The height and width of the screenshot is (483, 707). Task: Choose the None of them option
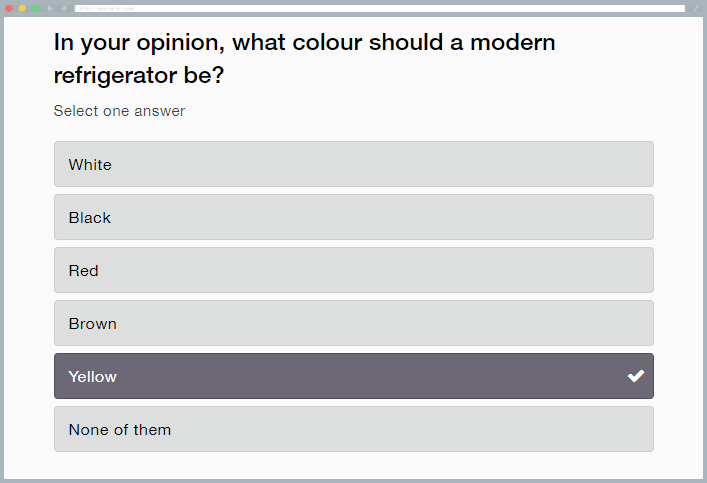(x=354, y=429)
